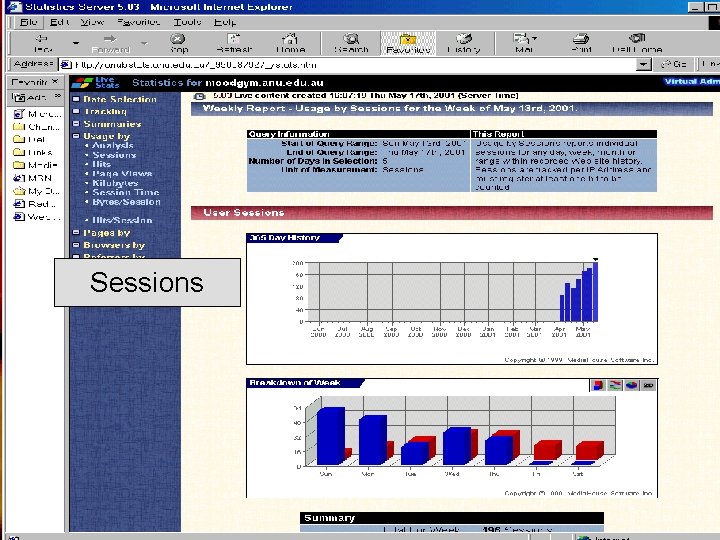The width and height of the screenshot is (720, 540).
Task: Open the Search toolbar button
Action: click(x=351, y=43)
